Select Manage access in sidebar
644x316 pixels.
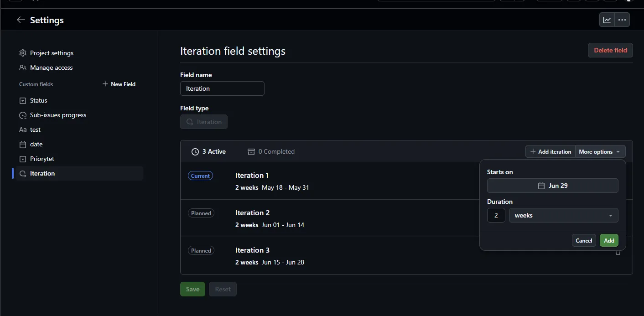(51, 67)
